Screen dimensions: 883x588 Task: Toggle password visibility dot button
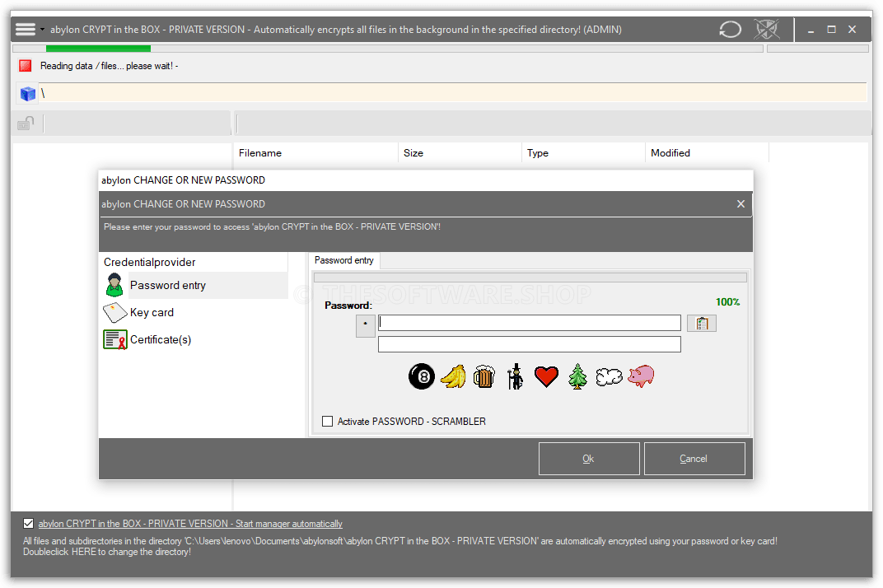coord(366,325)
